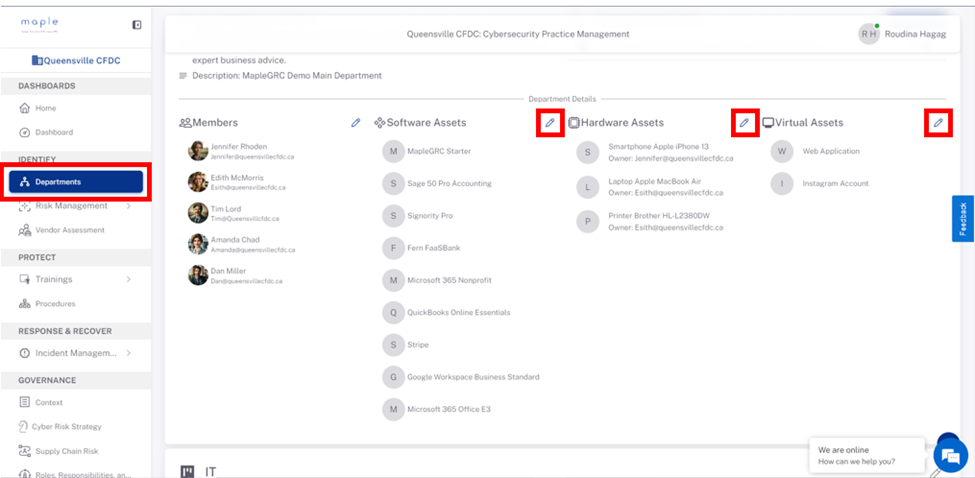Click Tim Lord's email address

[x=244, y=219]
